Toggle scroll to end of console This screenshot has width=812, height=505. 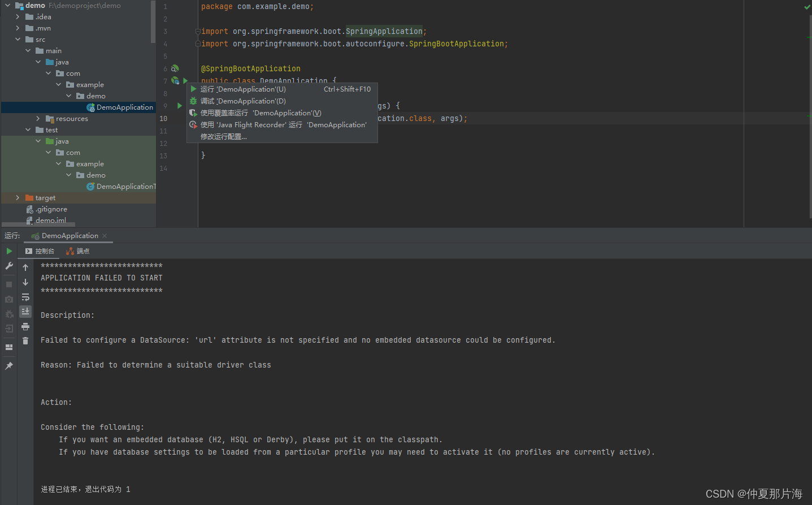point(25,312)
